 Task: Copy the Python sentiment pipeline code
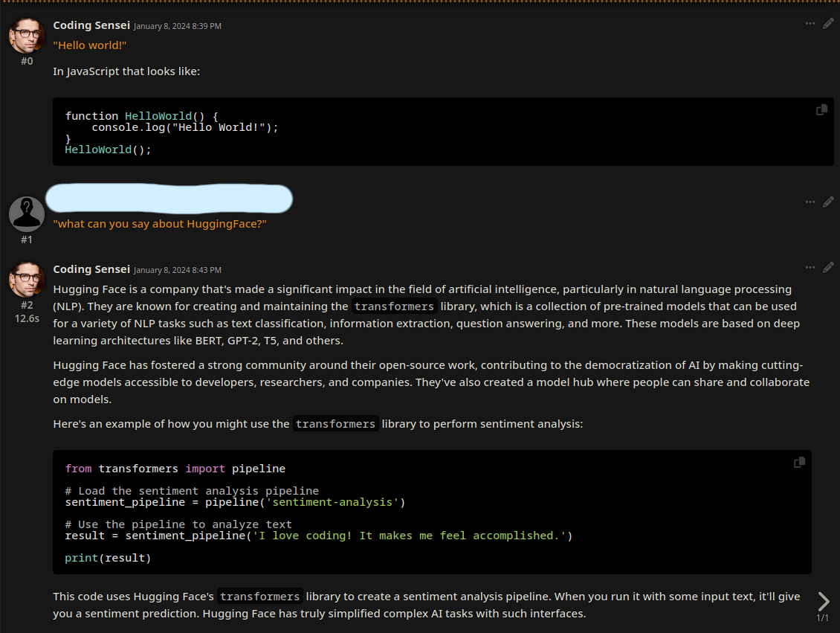pos(799,463)
